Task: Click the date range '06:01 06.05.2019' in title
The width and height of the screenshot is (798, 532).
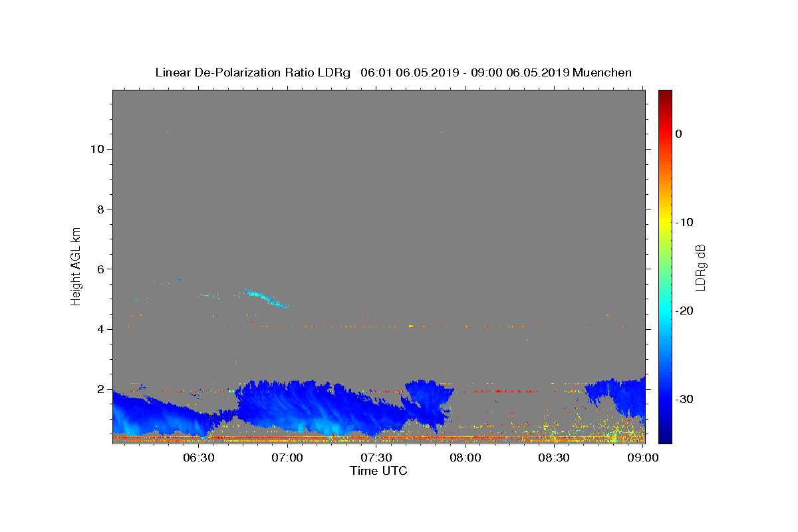Action: coord(410,72)
